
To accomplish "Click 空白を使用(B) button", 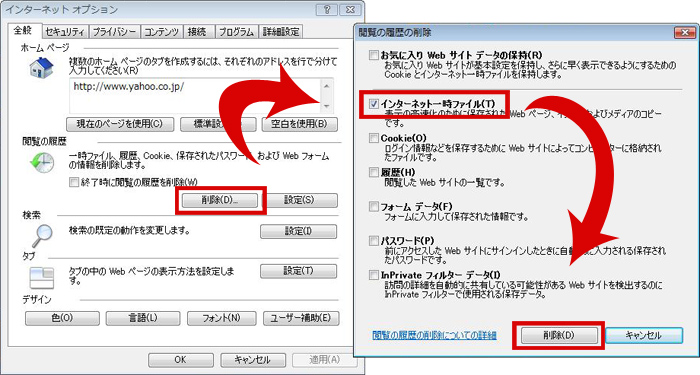I will (300, 124).
